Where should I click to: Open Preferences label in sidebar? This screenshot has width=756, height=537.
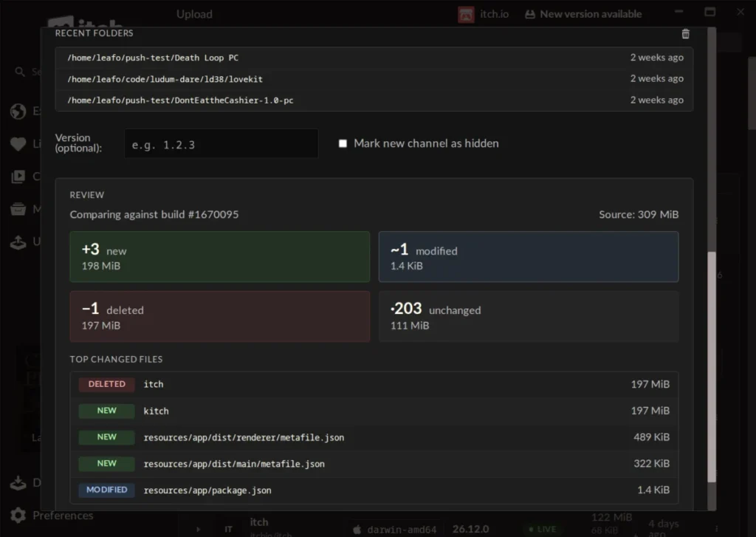pyautogui.click(x=63, y=516)
